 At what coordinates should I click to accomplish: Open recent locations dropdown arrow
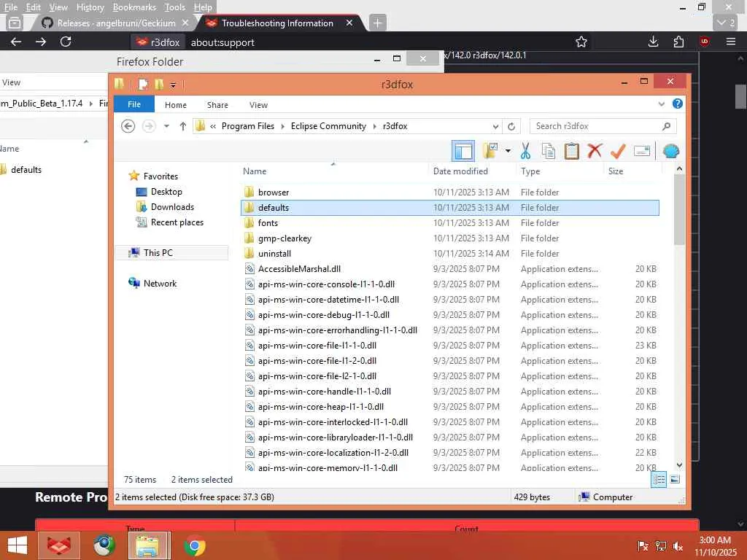166,126
